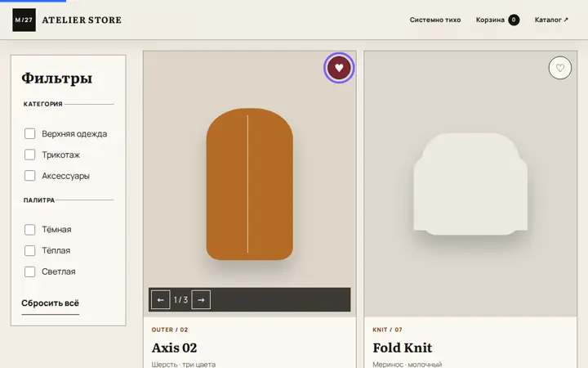Click the Фильтры heading
Image resolution: width=588 pixels, height=368 pixels.
click(x=57, y=79)
